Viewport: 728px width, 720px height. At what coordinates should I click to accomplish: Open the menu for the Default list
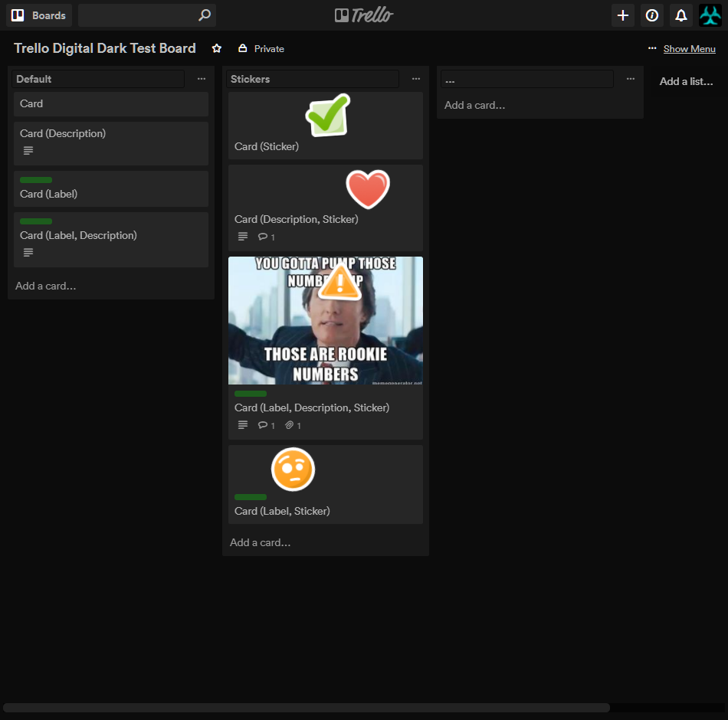click(201, 79)
